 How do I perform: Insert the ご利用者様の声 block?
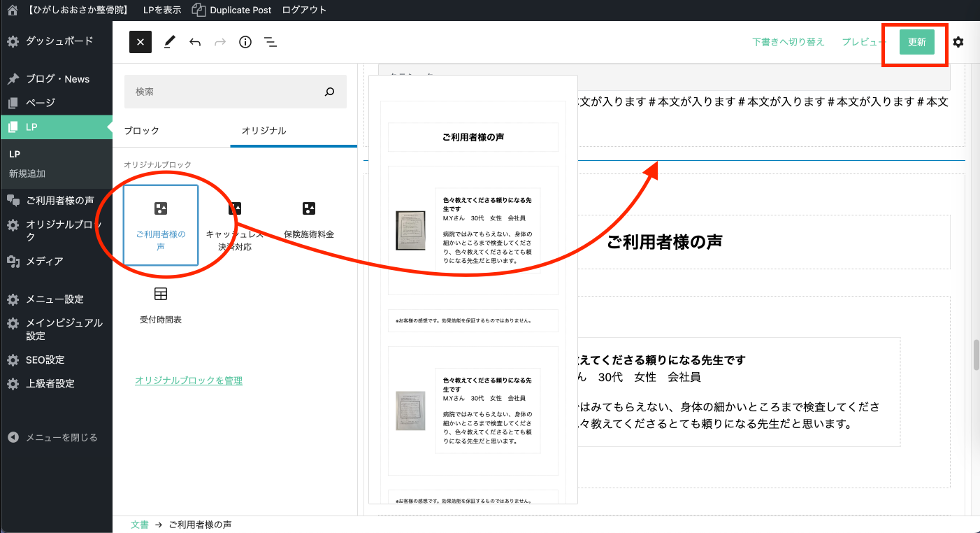tap(161, 225)
